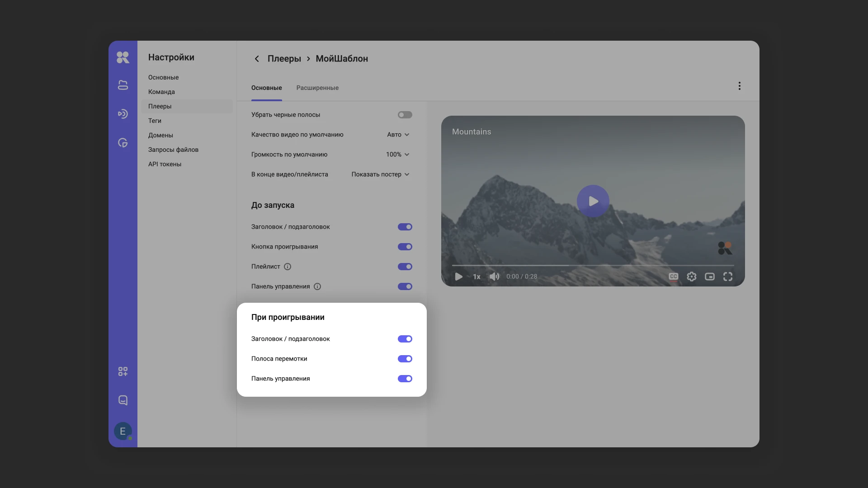Click the video progress seek bar

[592, 265]
